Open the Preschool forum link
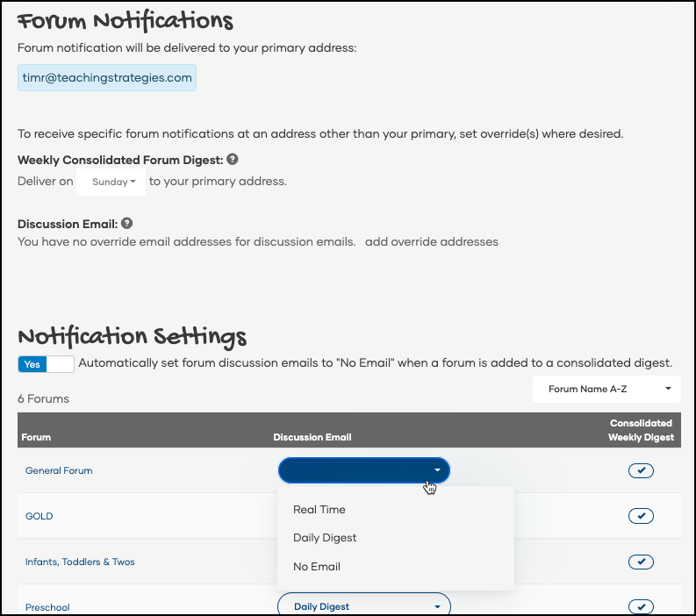The width and height of the screenshot is (696, 616). [x=47, y=607]
